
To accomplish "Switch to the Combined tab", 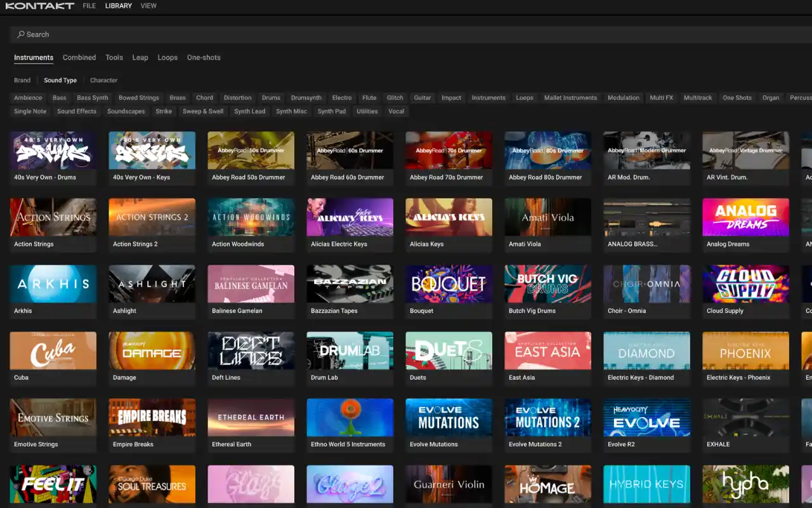I will (x=79, y=58).
